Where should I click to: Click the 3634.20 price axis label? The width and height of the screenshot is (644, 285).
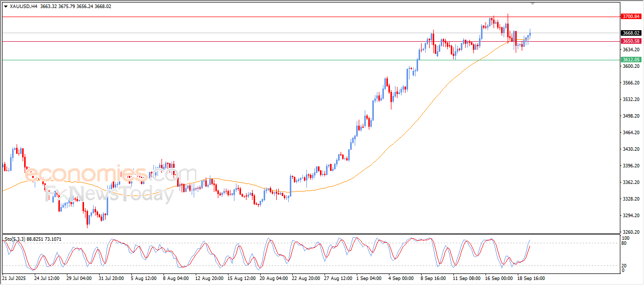[x=630, y=50]
